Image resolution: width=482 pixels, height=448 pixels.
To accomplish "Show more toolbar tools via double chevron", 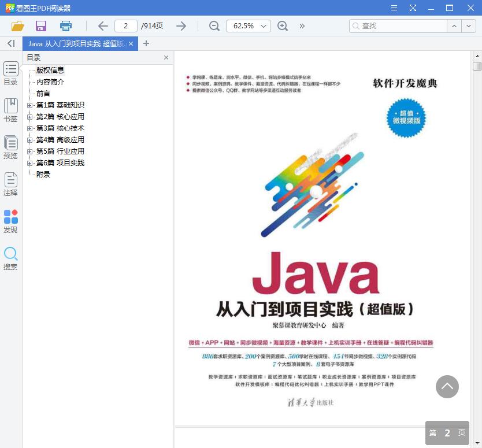I will (x=302, y=26).
